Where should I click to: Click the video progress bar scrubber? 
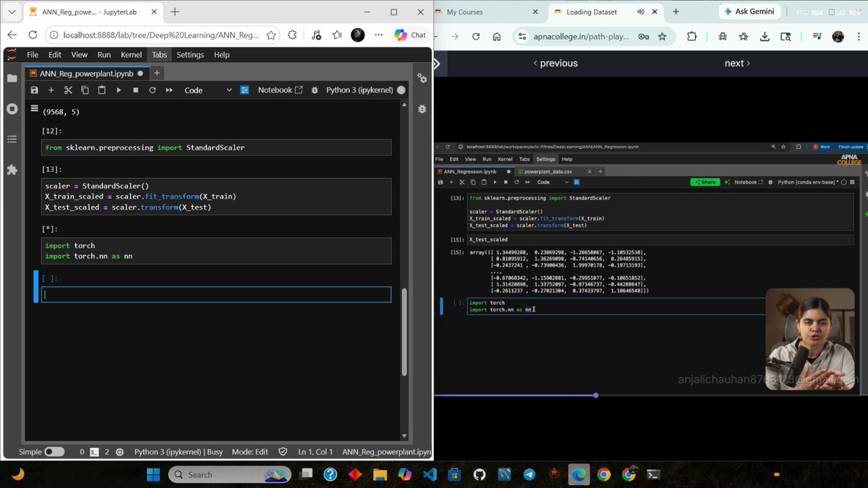pyautogui.click(x=595, y=395)
